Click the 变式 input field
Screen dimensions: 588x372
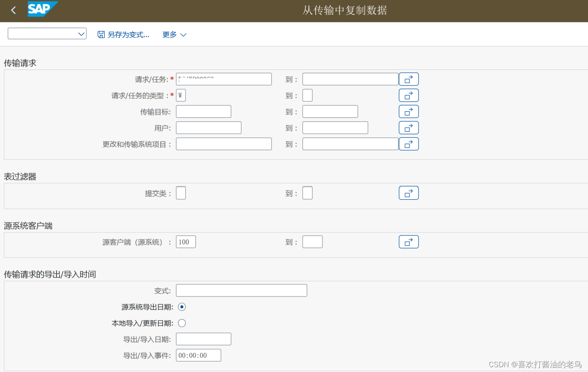(x=241, y=290)
